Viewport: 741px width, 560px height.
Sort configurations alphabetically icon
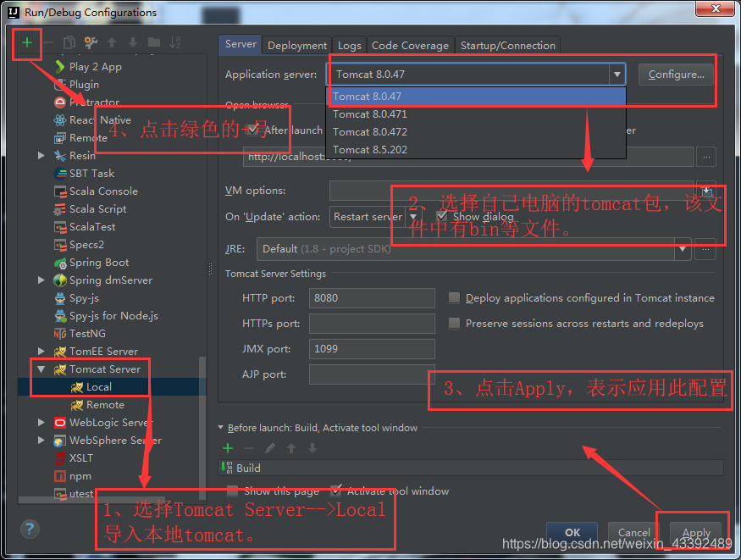point(175,42)
